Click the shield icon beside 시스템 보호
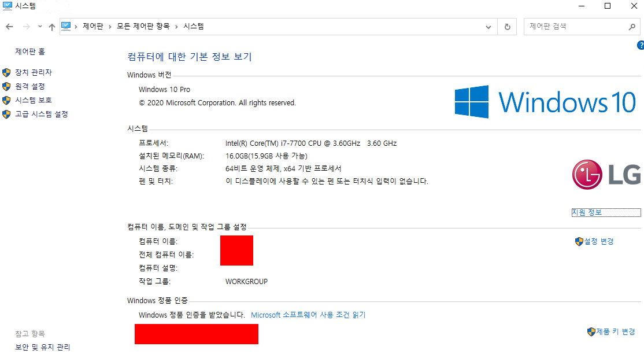644x361 pixels. [x=6, y=101]
